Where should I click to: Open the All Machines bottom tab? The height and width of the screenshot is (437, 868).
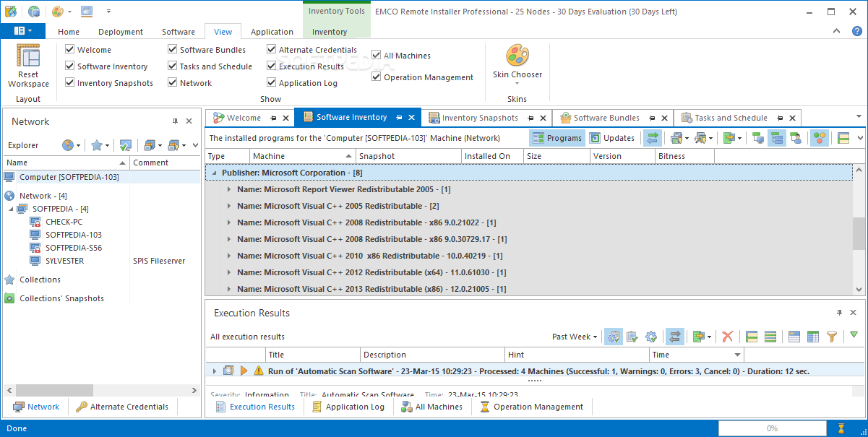(x=431, y=407)
